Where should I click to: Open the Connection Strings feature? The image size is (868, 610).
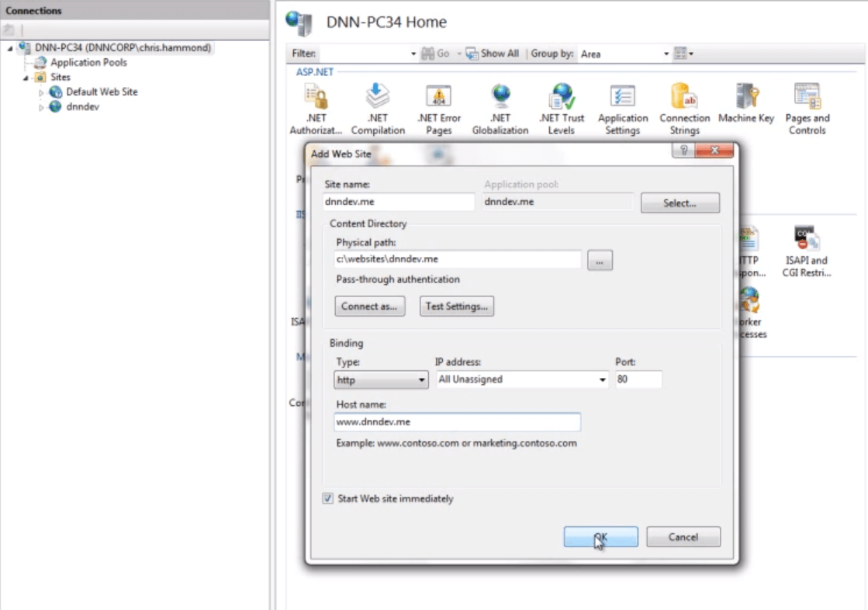pyautogui.click(x=683, y=102)
